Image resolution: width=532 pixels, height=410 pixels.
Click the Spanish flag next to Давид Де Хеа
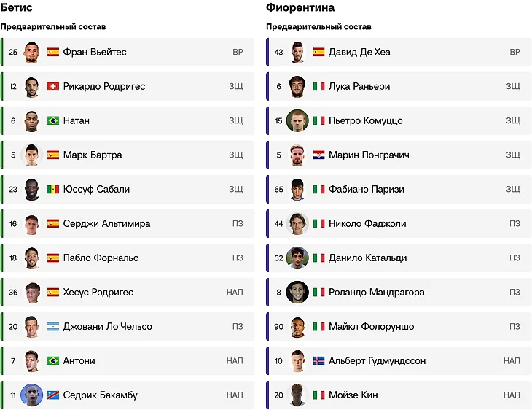pyautogui.click(x=318, y=52)
